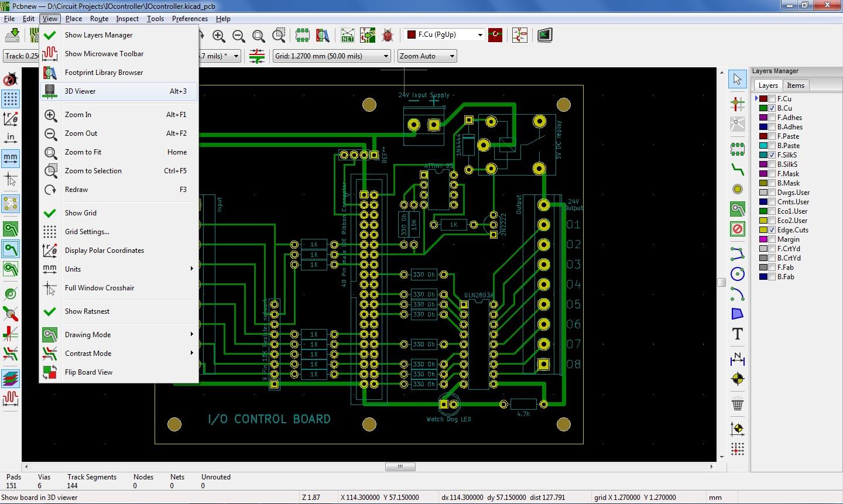Choose Zoom to Selection in View menu

point(119,171)
